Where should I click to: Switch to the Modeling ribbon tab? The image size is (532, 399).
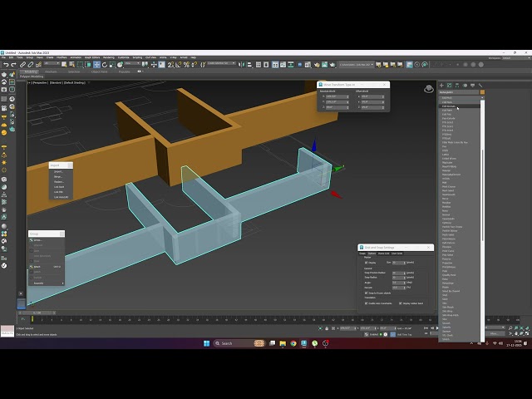coord(31,71)
